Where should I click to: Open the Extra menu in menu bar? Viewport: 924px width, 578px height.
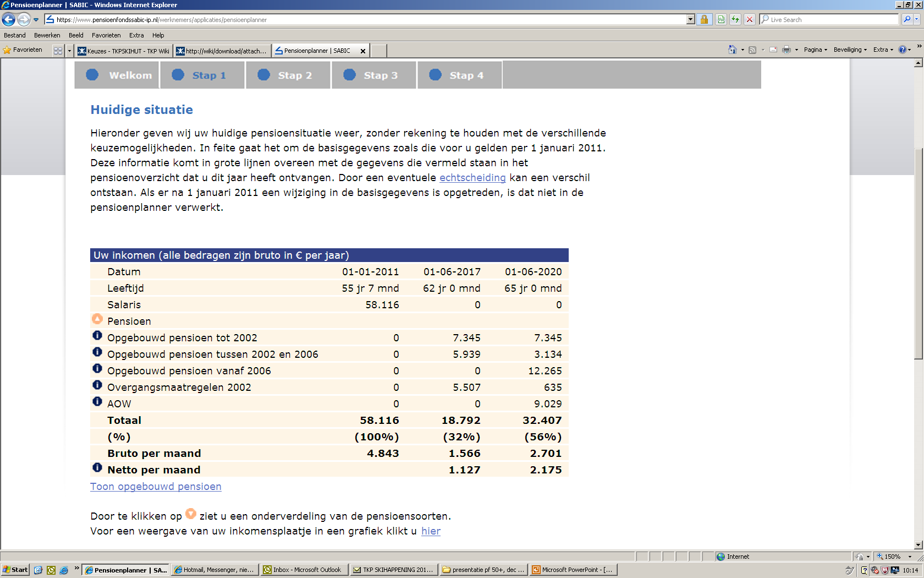tap(136, 35)
